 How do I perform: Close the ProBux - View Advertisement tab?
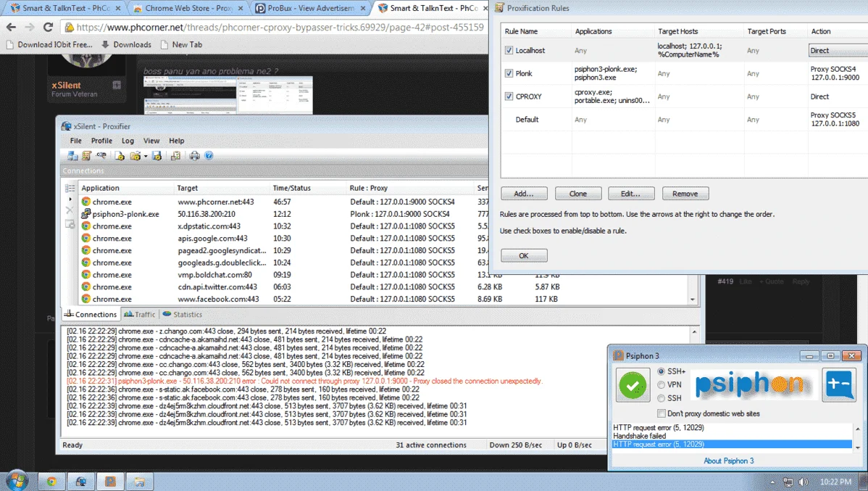(x=363, y=8)
